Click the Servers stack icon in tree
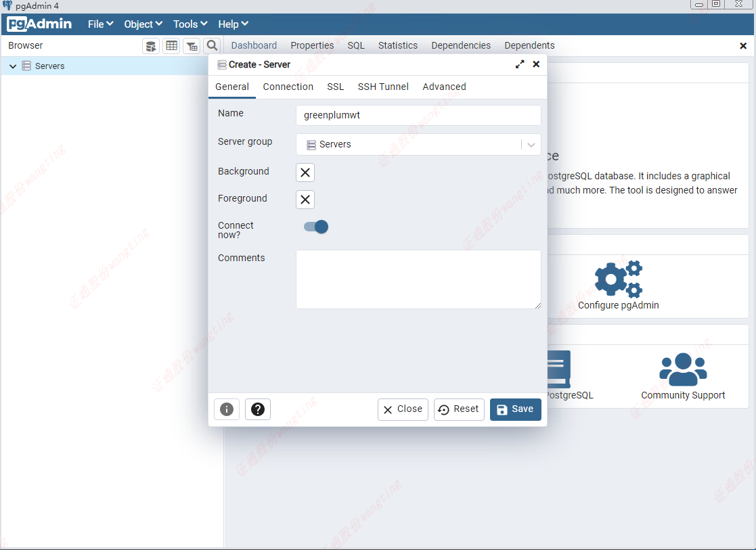The height and width of the screenshot is (550, 756). click(26, 66)
